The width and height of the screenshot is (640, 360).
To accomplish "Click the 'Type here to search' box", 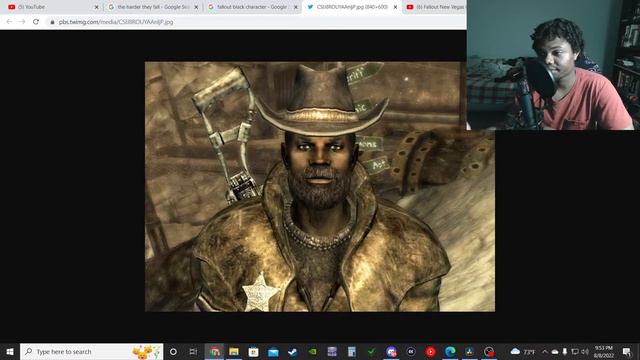I will pos(91,351).
